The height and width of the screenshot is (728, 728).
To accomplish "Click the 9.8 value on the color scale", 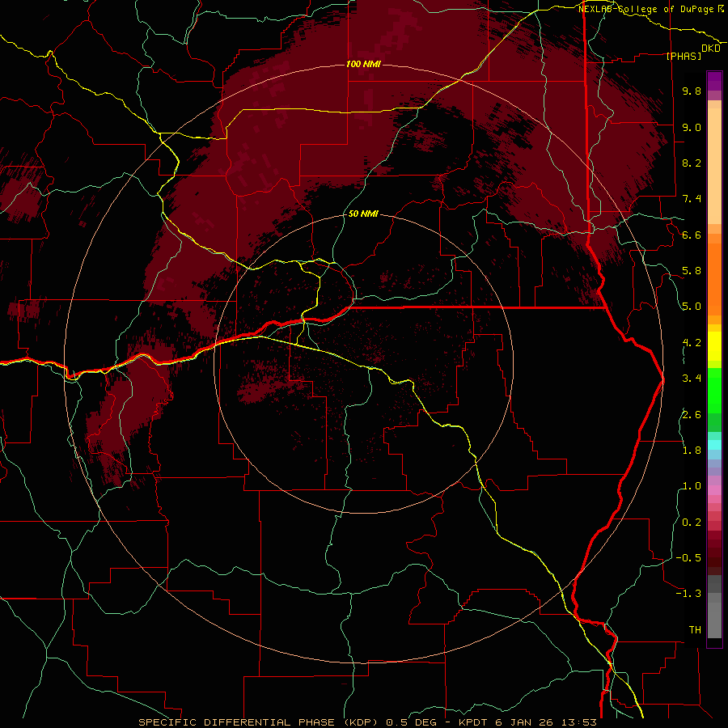I will [x=692, y=91].
